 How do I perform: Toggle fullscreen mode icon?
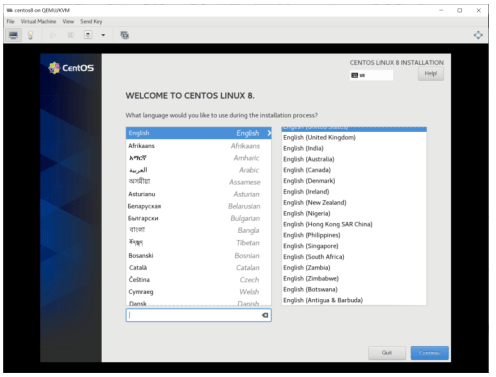(478, 35)
